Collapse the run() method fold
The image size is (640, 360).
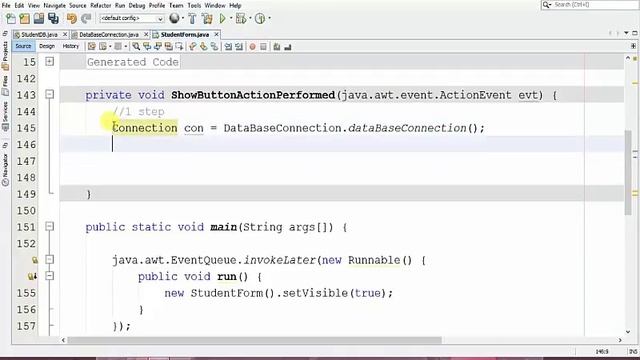click(x=49, y=276)
